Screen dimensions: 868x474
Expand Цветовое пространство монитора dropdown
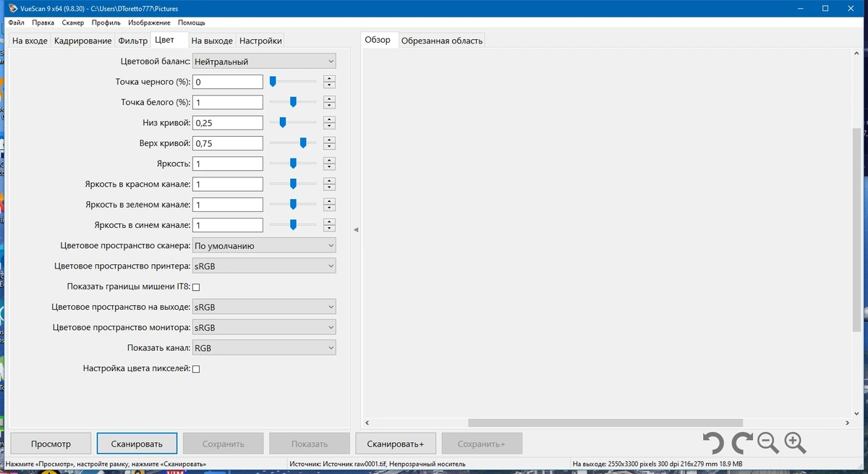pos(264,328)
